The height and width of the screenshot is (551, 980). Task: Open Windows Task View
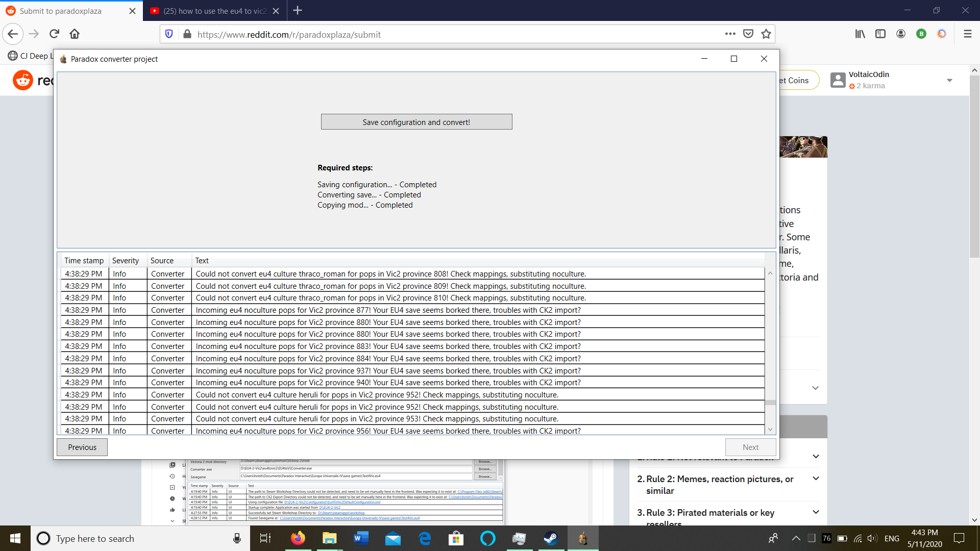tap(265, 538)
